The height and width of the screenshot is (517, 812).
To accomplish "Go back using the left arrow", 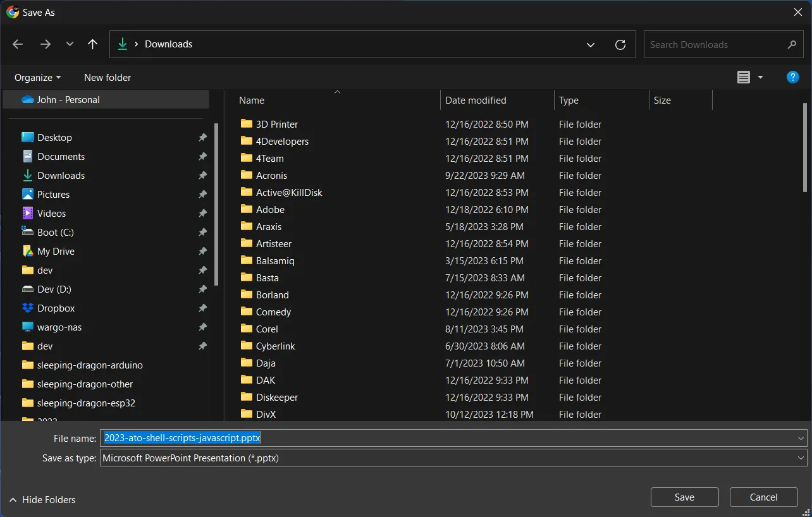I will 18,44.
